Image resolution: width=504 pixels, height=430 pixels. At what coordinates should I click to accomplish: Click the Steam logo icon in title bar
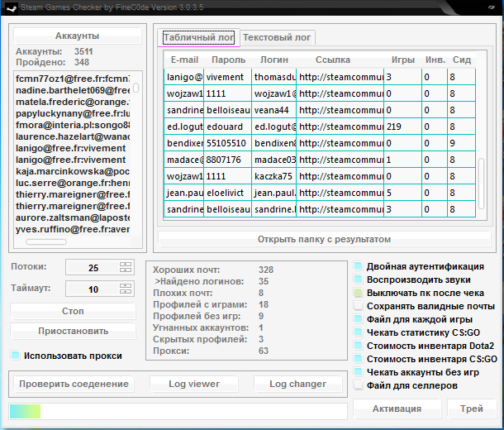coord(12,7)
